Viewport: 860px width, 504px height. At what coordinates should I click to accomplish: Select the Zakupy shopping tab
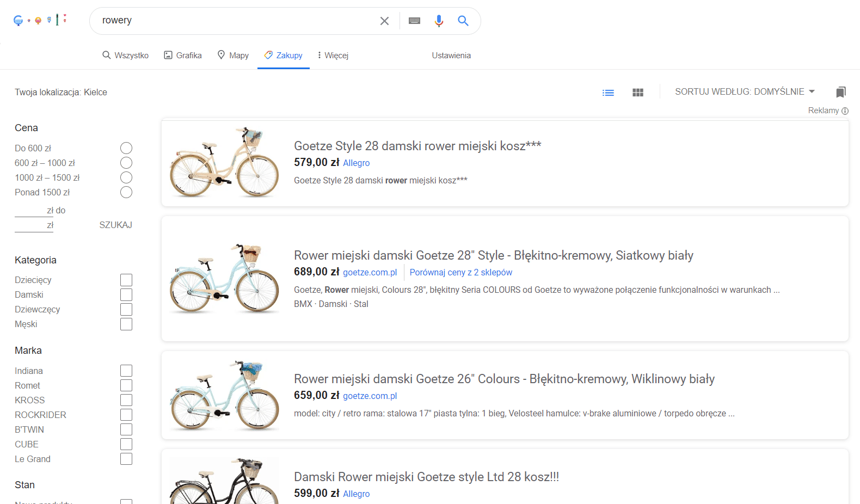click(x=284, y=55)
